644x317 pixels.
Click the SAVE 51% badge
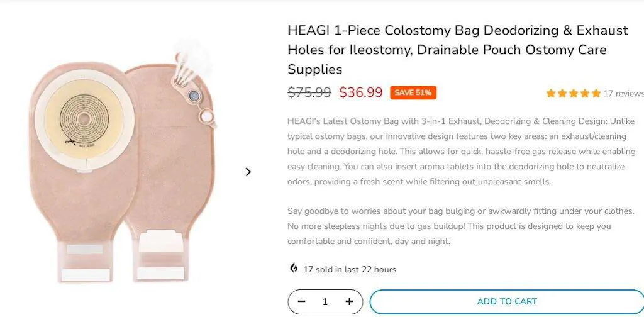click(x=413, y=92)
